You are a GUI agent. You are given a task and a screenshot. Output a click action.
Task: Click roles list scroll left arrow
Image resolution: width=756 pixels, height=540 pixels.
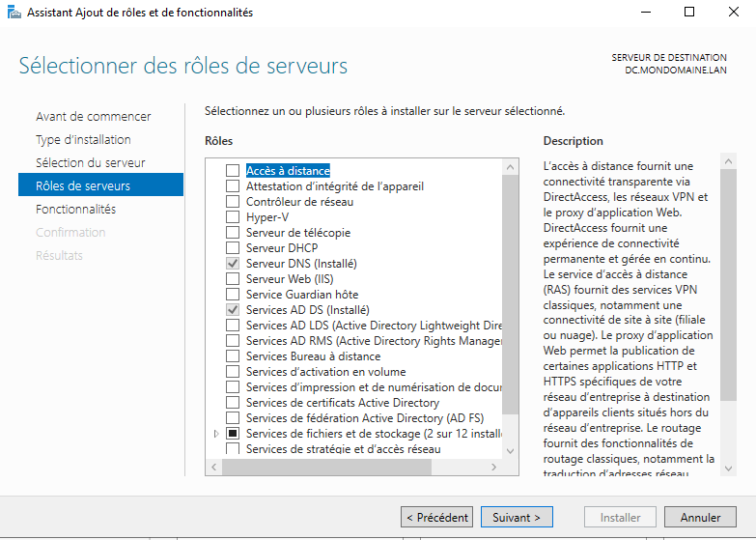[x=213, y=467]
